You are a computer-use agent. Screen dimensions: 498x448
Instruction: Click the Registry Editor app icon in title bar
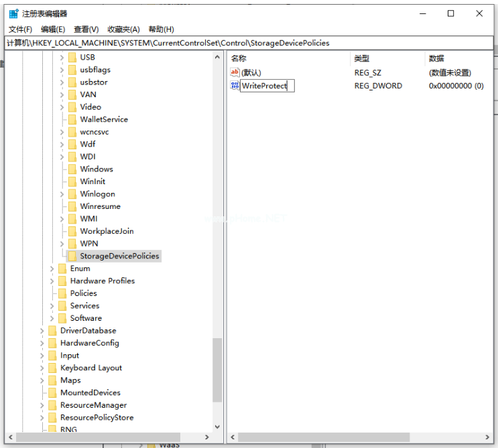pyautogui.click(x=13, y=13)
